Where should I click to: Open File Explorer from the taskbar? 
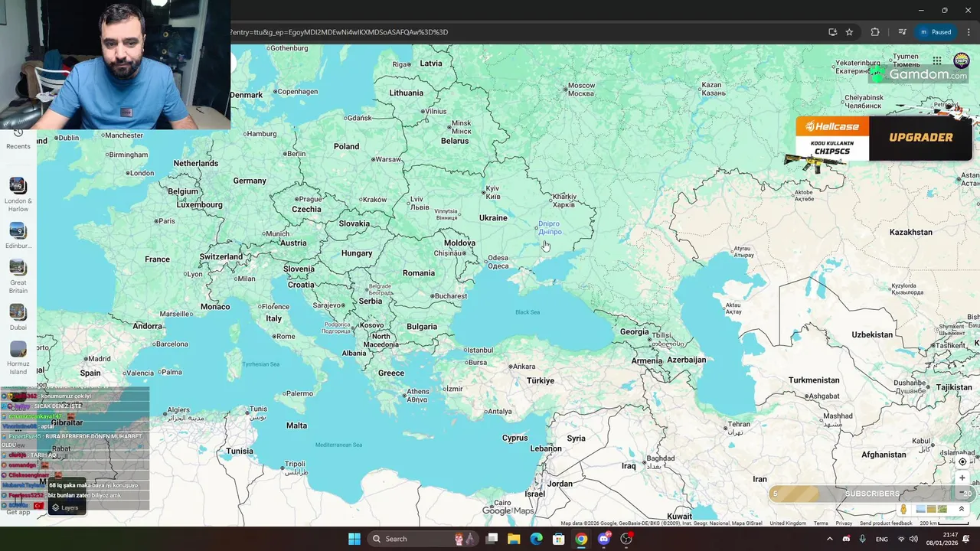pos(514,539)
